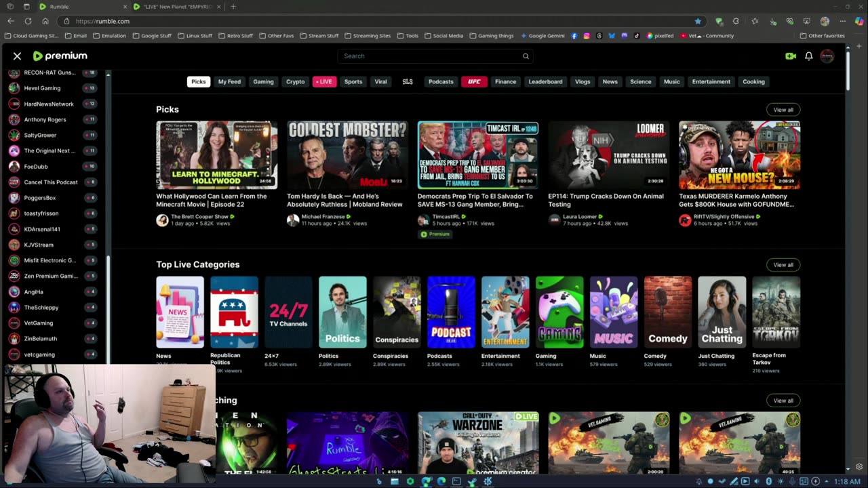Expand the Google Stuff bookmarks folder
This screenshot has height=488, width=868.
click(151, 36)
